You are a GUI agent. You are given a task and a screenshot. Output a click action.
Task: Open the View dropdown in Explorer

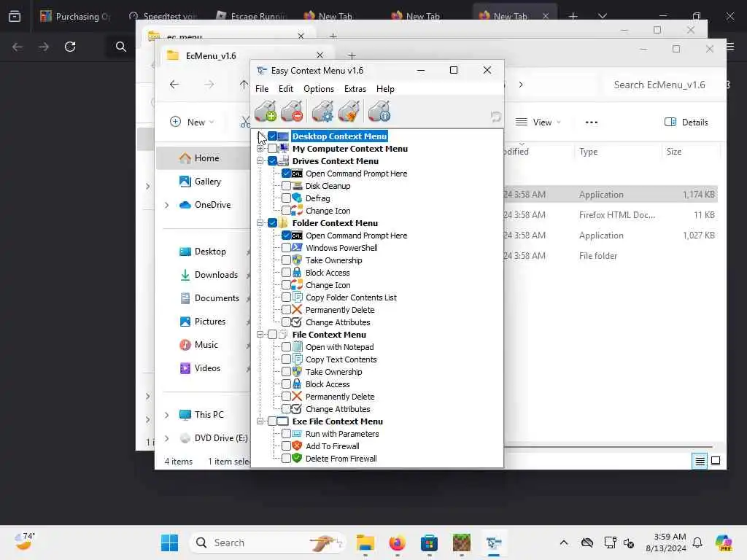[x=538, y=122]
